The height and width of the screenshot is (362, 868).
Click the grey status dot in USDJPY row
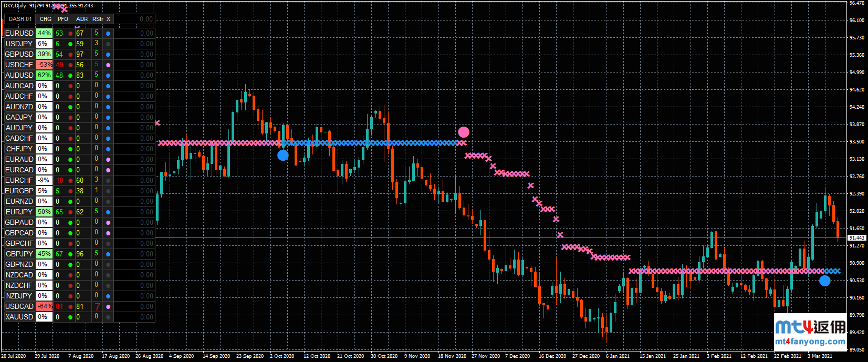pyautogui.click(x=108, y=44)
